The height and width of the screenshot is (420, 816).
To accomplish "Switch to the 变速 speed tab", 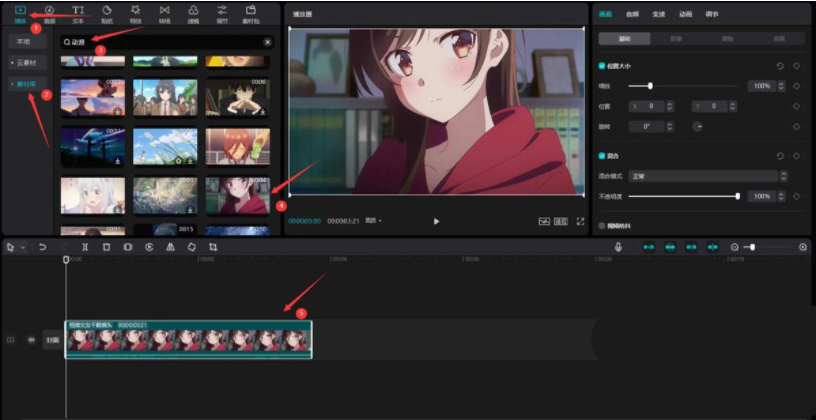I will [x=659, y=15].
